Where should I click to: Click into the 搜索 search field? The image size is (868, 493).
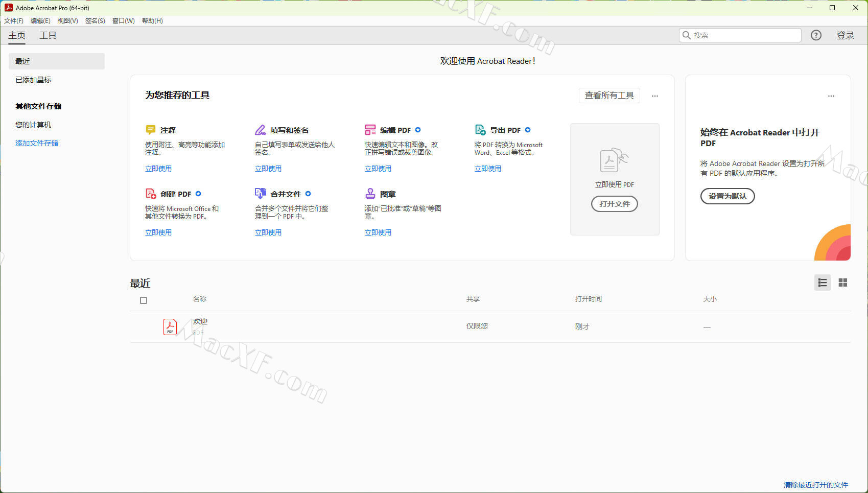[x=740, y=35]
